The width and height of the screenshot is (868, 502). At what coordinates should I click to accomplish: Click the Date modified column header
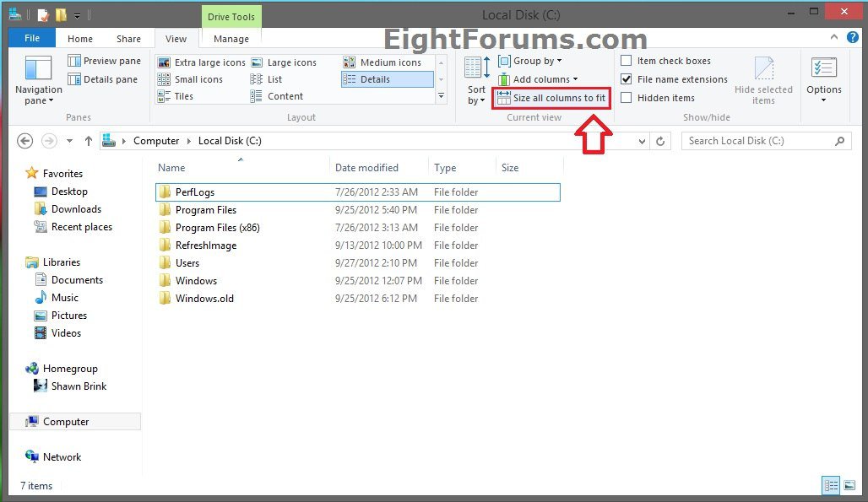pos(366,168)
